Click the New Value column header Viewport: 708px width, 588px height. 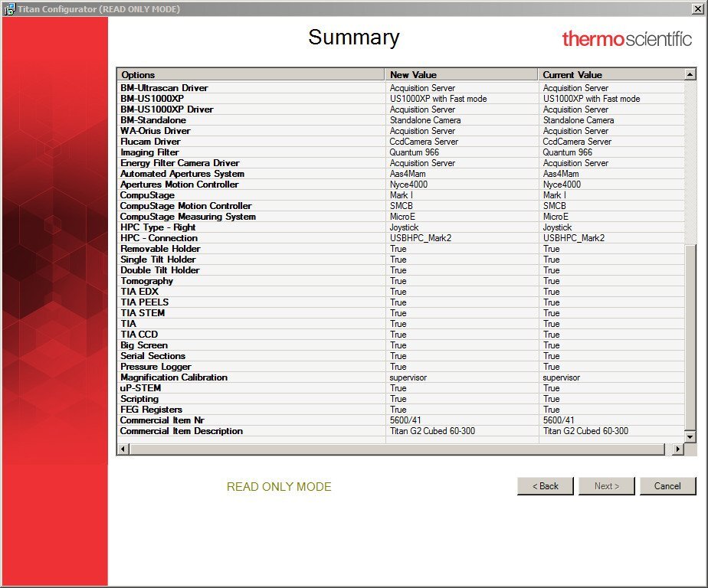coord(461,74)
